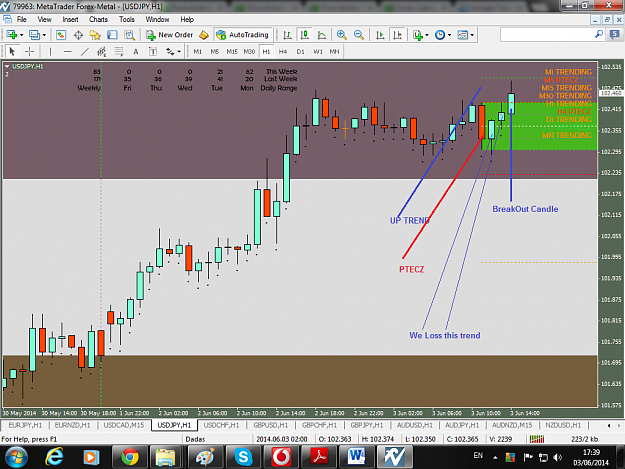Toggle the AutoTrading button
Image resolution: width=625 pixels, height=469 pixels.
[x=243, y=35]
